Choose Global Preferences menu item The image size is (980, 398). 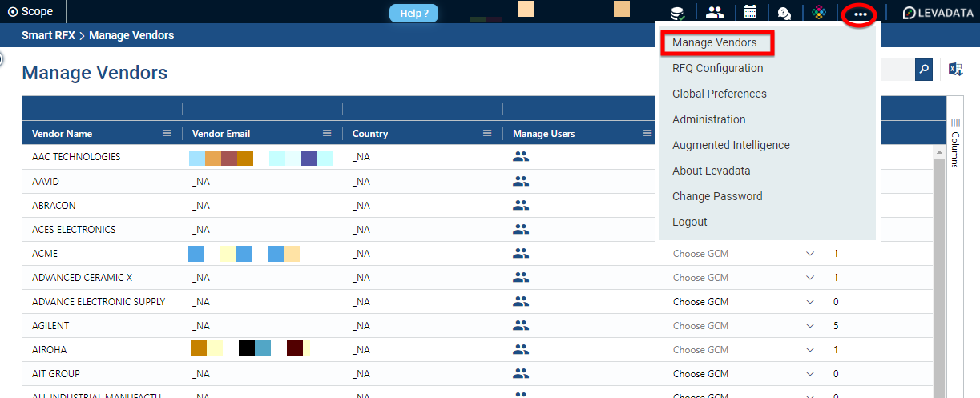(719, 94)
